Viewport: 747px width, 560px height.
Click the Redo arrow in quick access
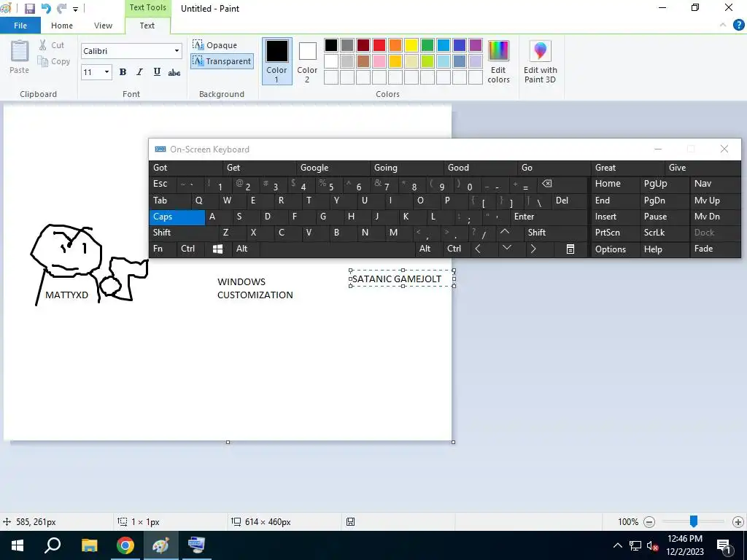pos(62,9)
